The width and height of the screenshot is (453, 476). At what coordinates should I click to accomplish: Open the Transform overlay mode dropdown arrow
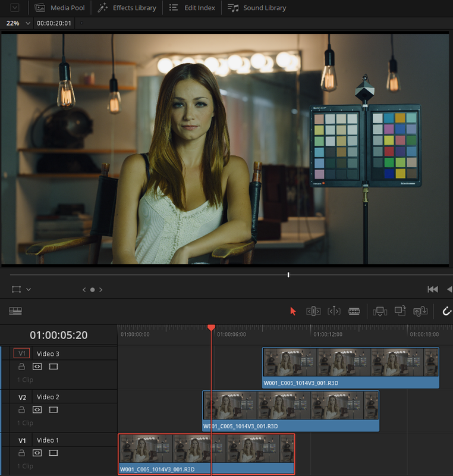coord(29,290)
